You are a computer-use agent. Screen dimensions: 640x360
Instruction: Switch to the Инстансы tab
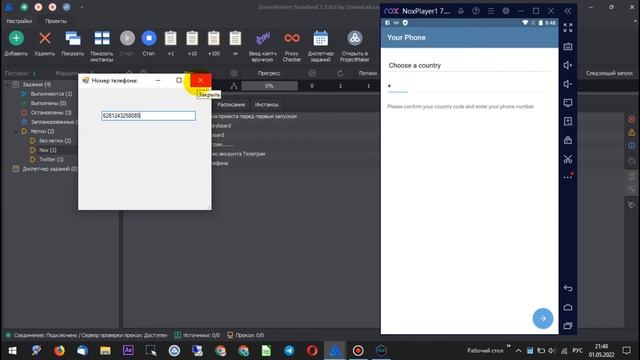(267, 104)
